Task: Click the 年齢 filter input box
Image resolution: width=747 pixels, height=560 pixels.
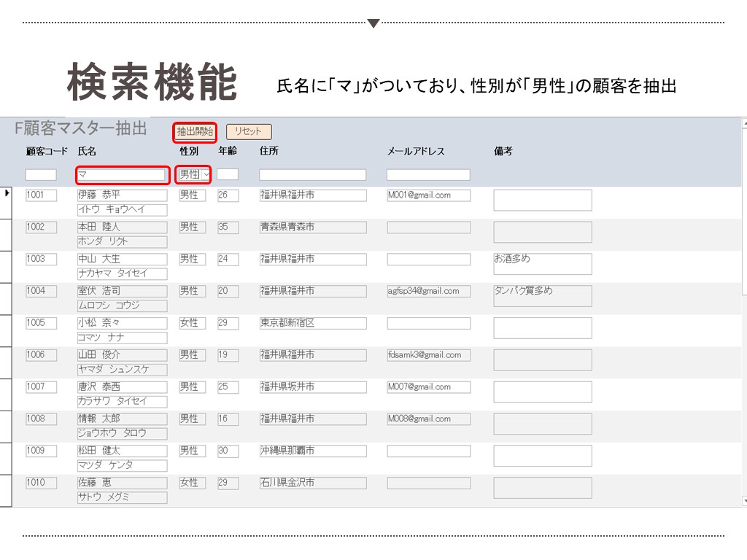Action: 228,175
